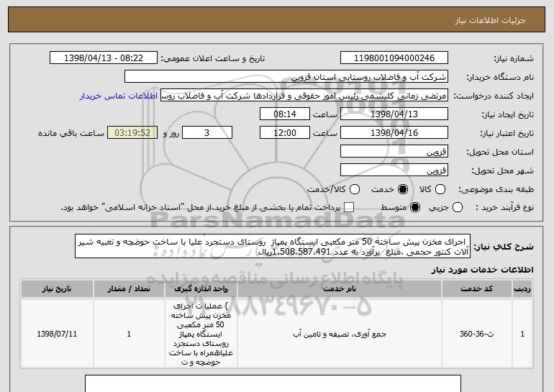
Task: Click the quantity cell showing 1
Action: [x=129, y=334]
